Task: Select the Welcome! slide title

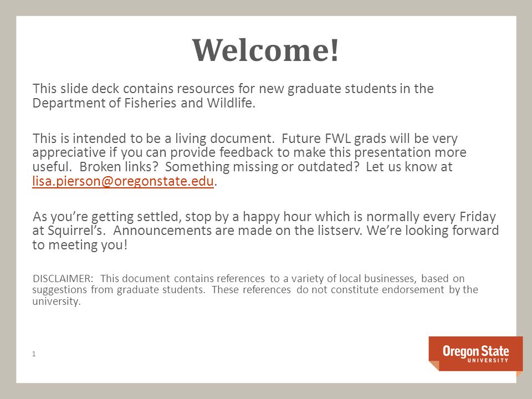Action: click(x=265, y=50)
